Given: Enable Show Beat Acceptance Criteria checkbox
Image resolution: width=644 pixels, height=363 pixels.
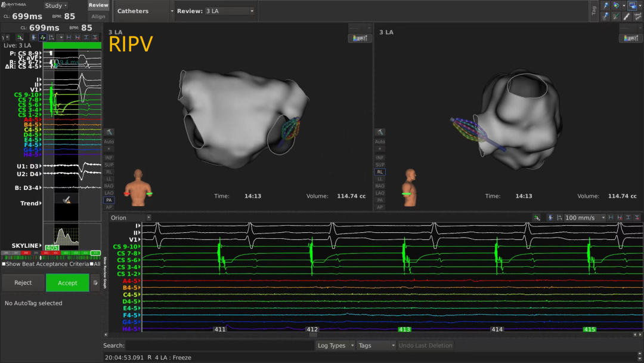Looking at the screenshot, I should pyautogui.click(x=4, y=264).
